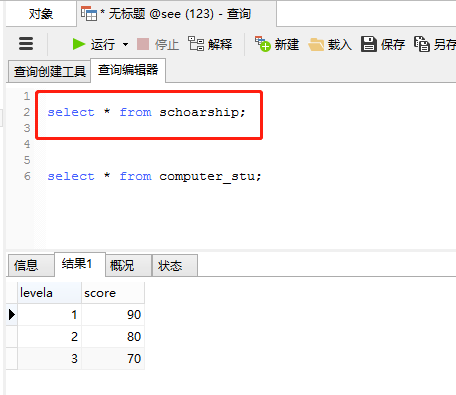Screen dimensions: 456x395
Task: Click the Save As (另存) icon
Action: pos(422,44)
